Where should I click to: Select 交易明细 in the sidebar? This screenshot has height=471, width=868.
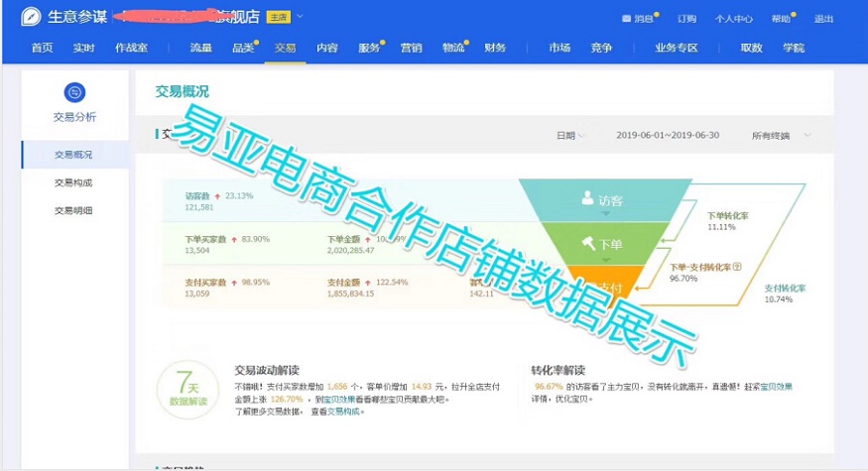pyautogui.click(x=73, y=210)
